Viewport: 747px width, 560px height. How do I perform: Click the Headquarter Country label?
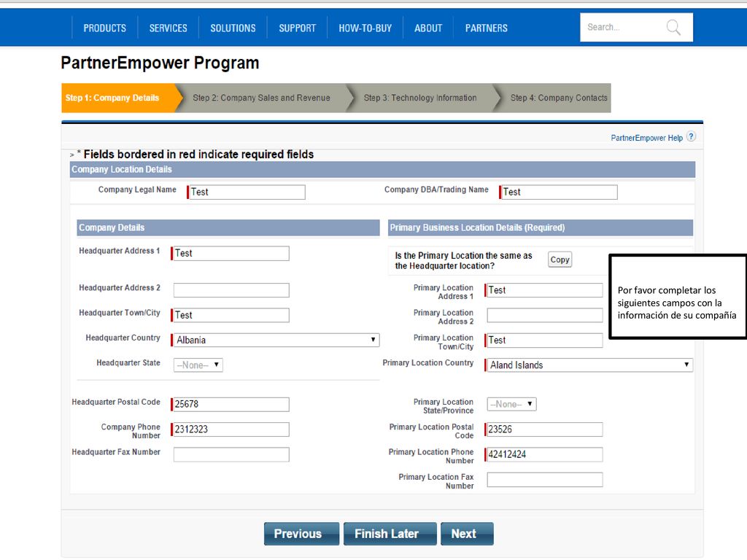tap(123, 338)
